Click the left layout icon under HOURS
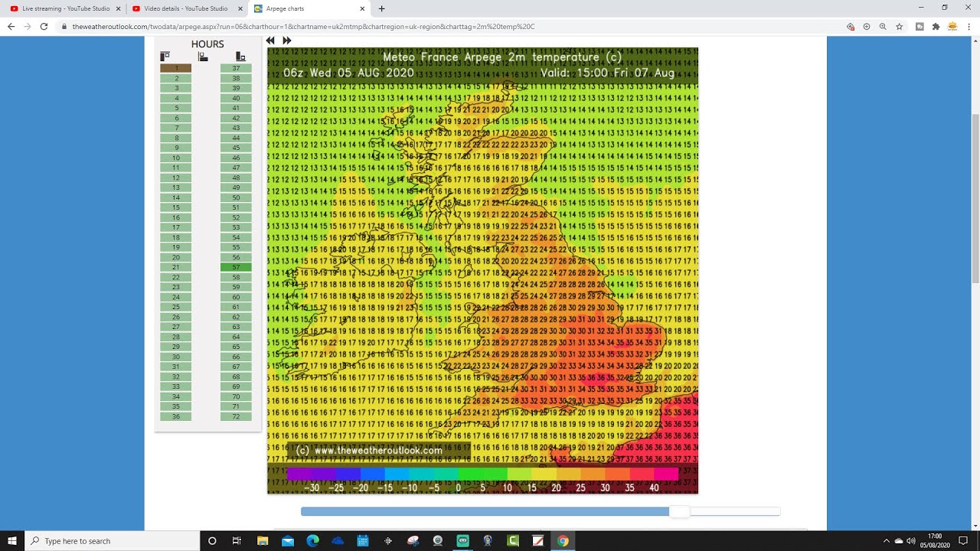The image size is (980, 551). (165, 57)
